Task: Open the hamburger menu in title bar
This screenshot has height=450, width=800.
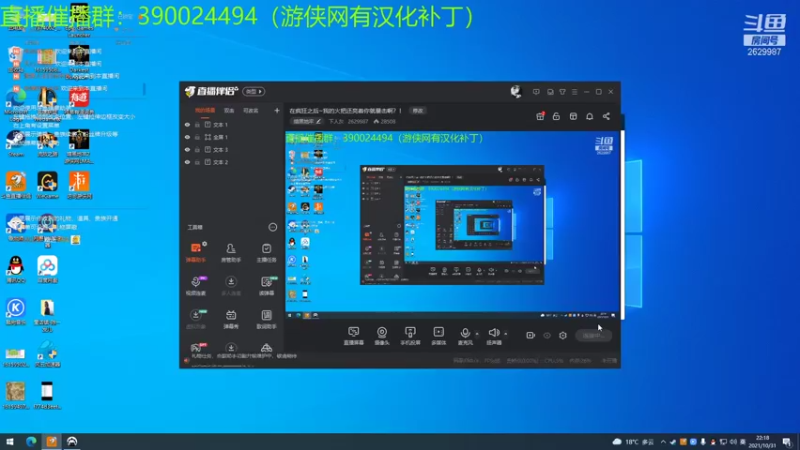Action: tap(574, 92)
